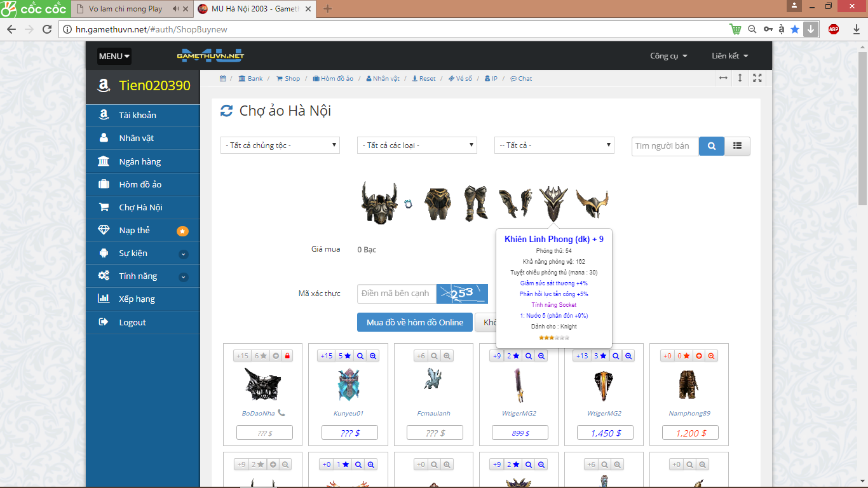The width and height of the screenshot is (868, 488).
Task: Open Xếp hạng in the sidebar
Action: tap(143, 299)
